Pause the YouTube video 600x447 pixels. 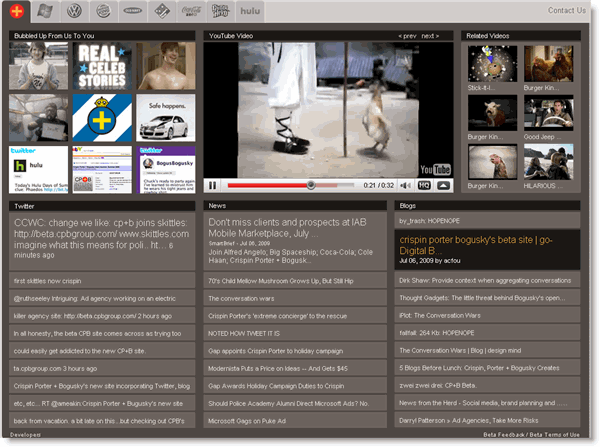pos(212,186)
